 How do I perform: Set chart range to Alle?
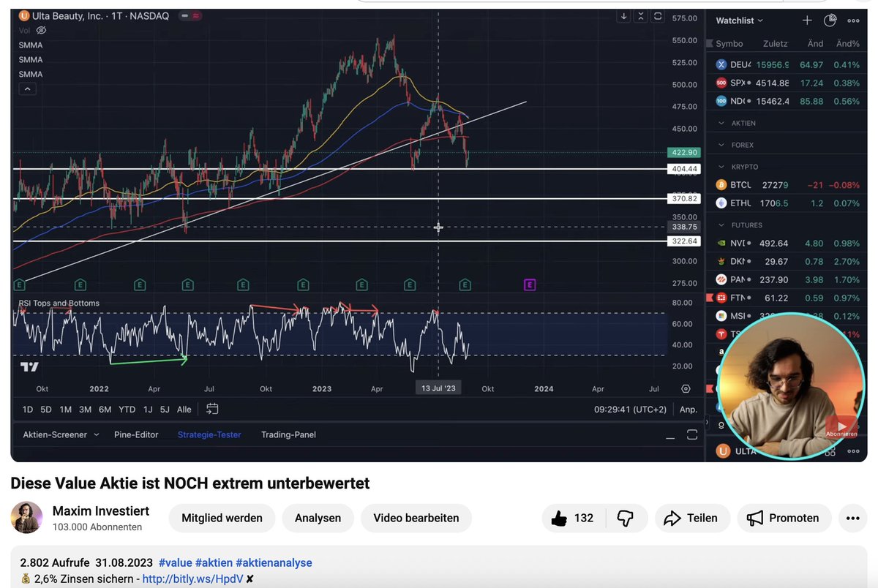click(x=184, y=410)
